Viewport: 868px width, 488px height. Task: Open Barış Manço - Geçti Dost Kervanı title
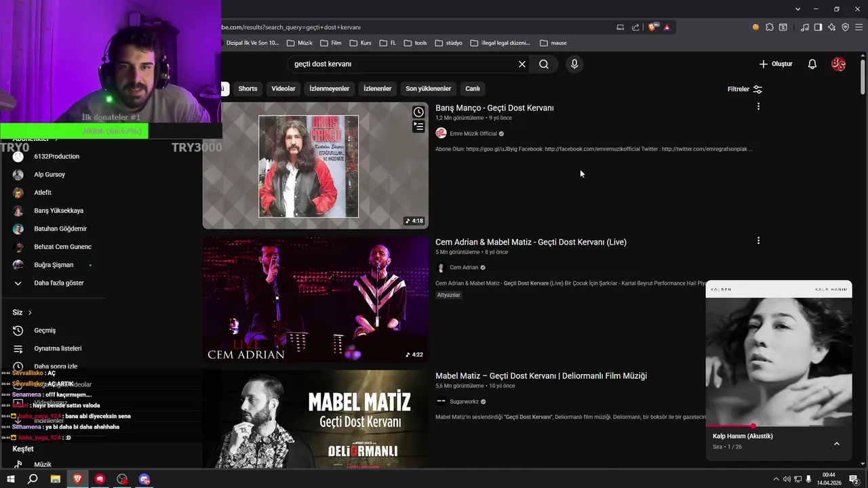494,108
